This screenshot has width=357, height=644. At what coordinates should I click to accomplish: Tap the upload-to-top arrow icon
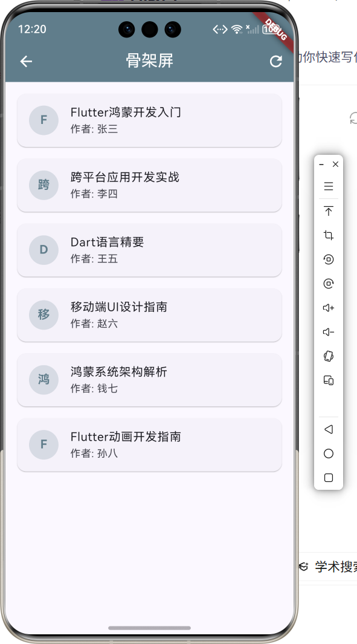click(x=329, y=210)
